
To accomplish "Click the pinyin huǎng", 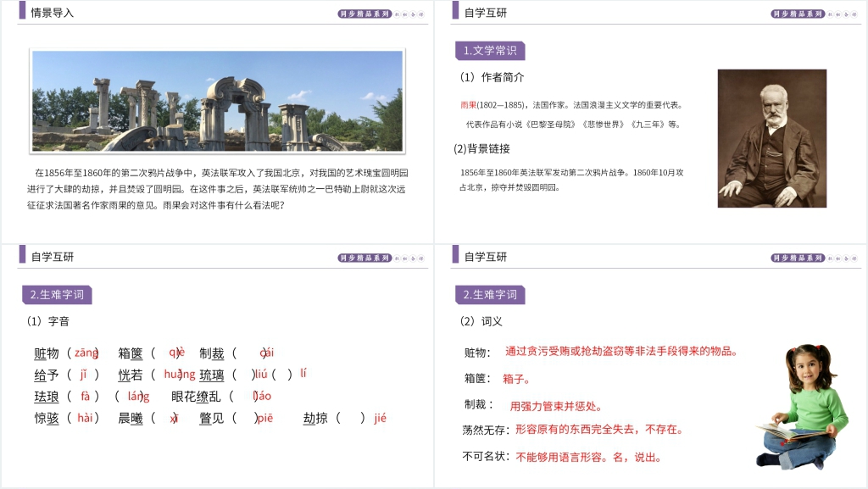I will click(x=180, y=375).
